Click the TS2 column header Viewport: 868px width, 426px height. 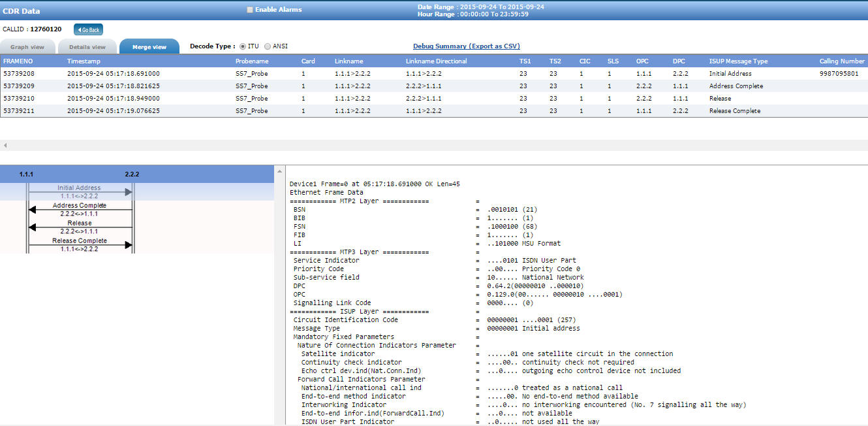555,61
